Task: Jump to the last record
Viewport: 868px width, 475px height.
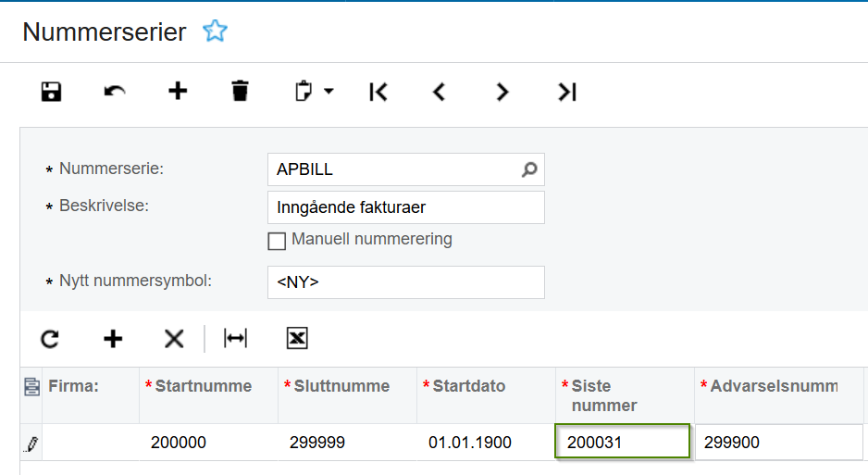Action: pyautogui.click(x=567, y=92)
